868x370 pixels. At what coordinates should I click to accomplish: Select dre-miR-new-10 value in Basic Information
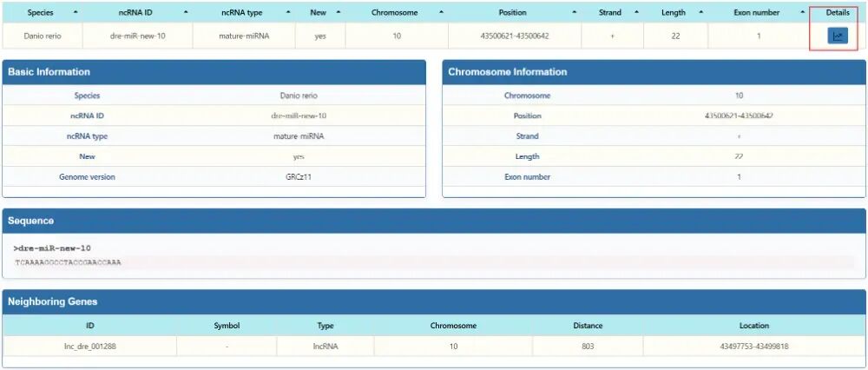[x=299, y=116]
